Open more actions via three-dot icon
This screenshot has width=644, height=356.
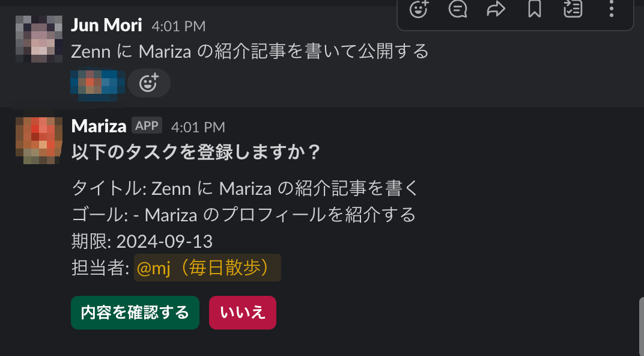611,8
